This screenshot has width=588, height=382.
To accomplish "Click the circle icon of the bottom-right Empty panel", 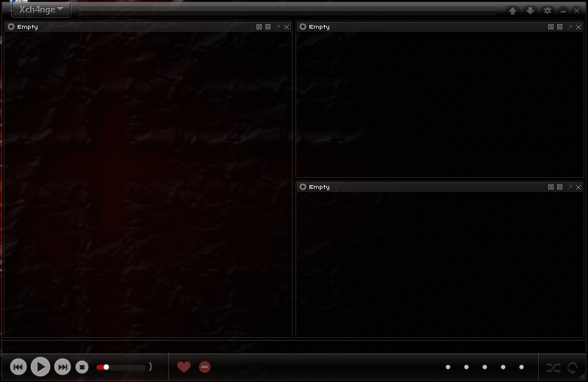I will (303, 187).
